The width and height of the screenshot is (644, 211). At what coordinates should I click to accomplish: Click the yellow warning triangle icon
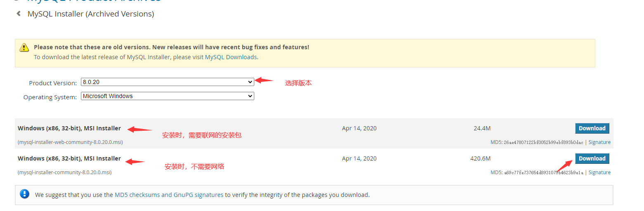tap(24, 47)
